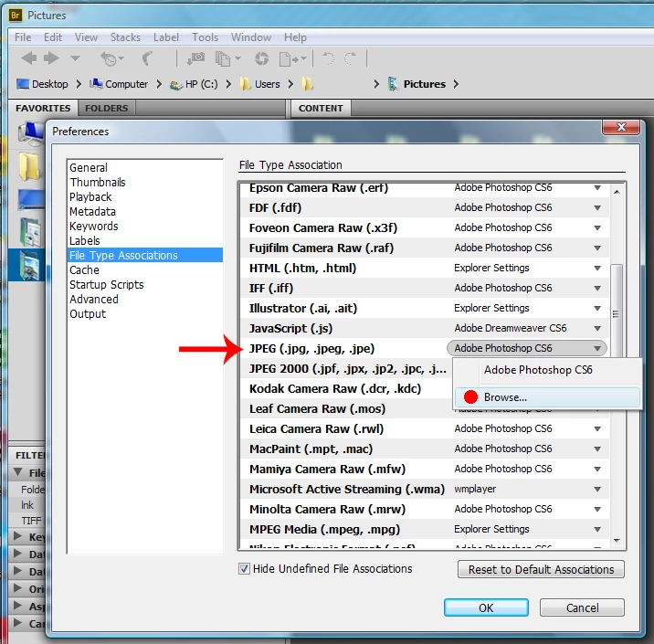Click the Rotate clockwise icon

pyautogui.click(x=351, y=58)
